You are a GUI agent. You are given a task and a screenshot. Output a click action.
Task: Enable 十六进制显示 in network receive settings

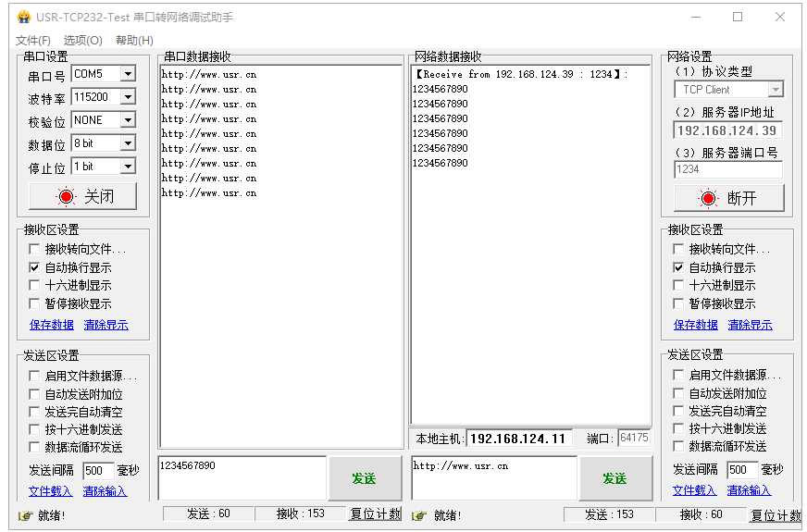pyautogui.click(x=678, y=285)
